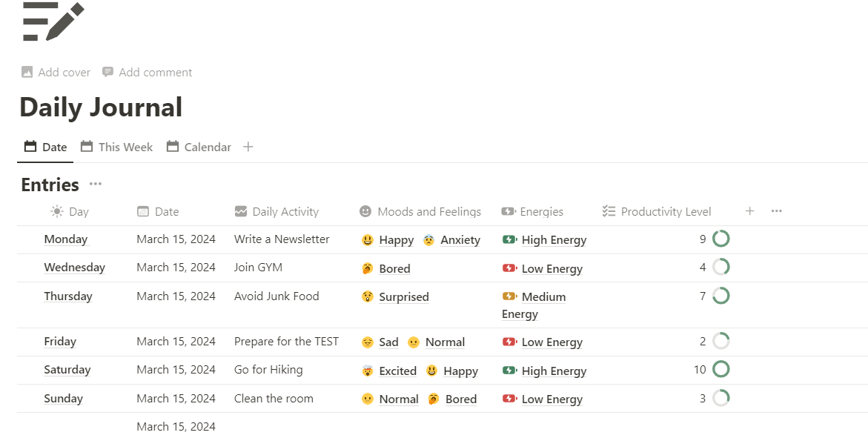Open the Moods and Feelings column header
Screen dimensions: 868x438
[420, 211]
